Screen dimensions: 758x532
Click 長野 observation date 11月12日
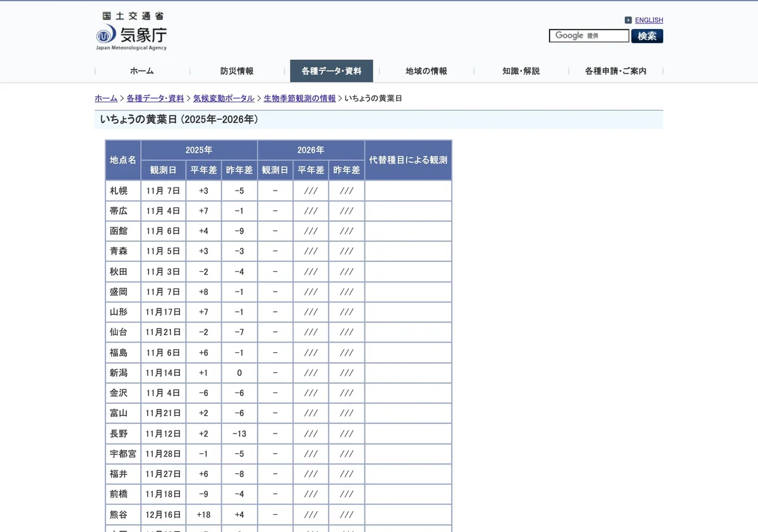point(163,434)
